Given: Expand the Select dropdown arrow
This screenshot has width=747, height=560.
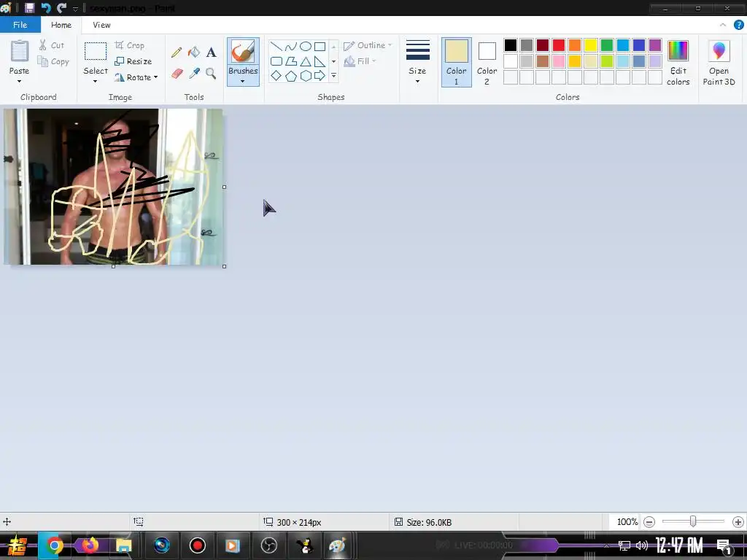Looking at the screenshot, I should [96, 82].
